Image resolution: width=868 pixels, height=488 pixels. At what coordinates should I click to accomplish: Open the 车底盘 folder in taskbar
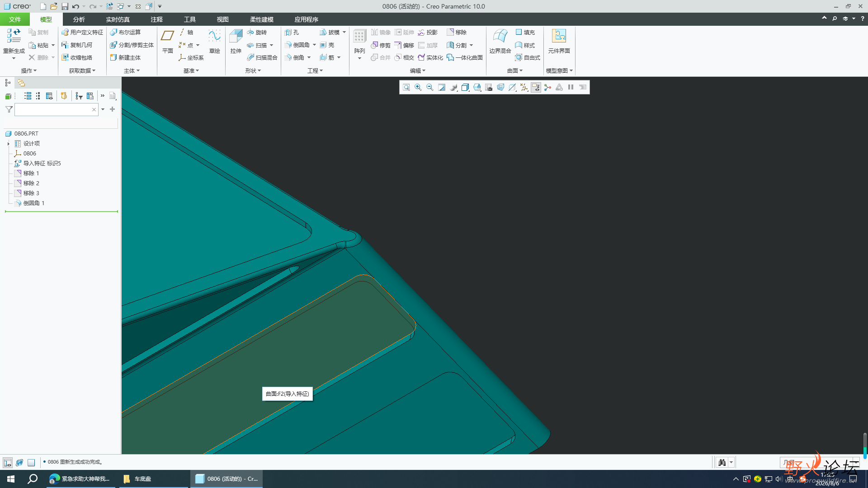point(154,479)
